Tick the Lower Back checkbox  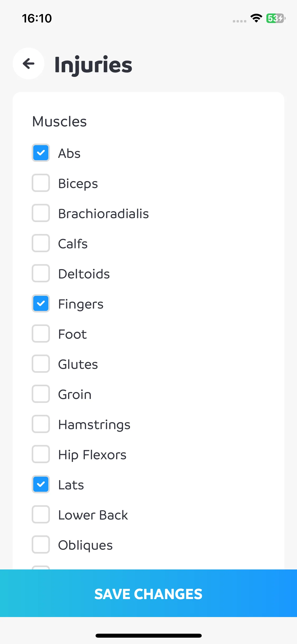pyautogui.click(x=41, y=514)
